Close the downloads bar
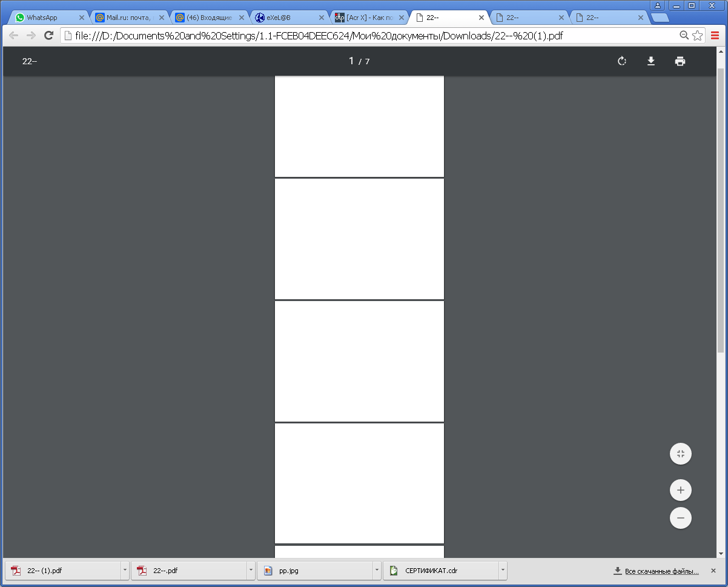Image resolution: width=728 pixels, height=587 pixels. coord(714,571)
